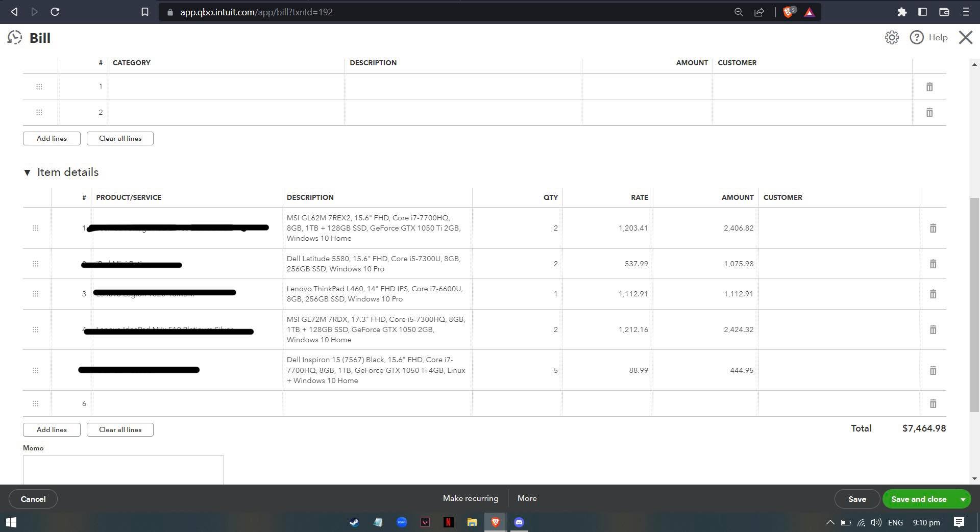Select drag handle for MSI GL72M row
The image size is (980, 532).
[x=35, y=330]
